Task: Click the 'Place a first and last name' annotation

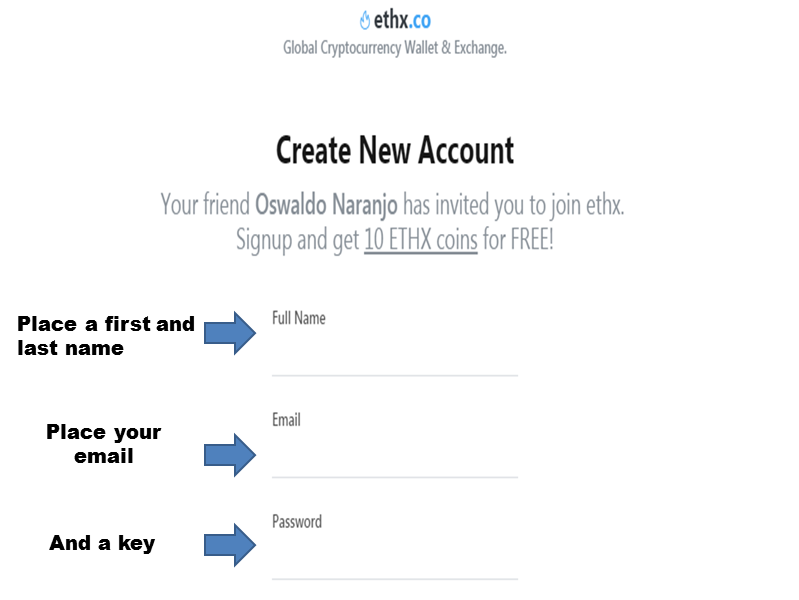Action: coord(106,336)
